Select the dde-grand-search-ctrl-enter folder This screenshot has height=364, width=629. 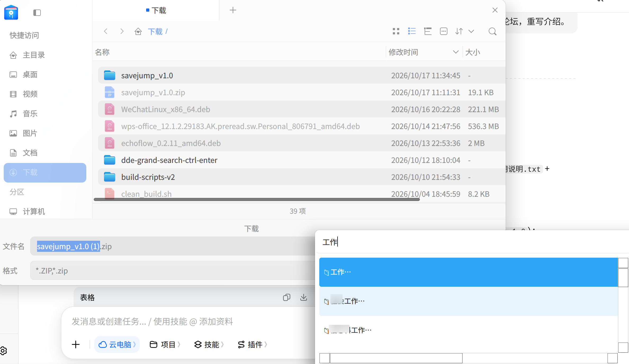tap(302, 160)
